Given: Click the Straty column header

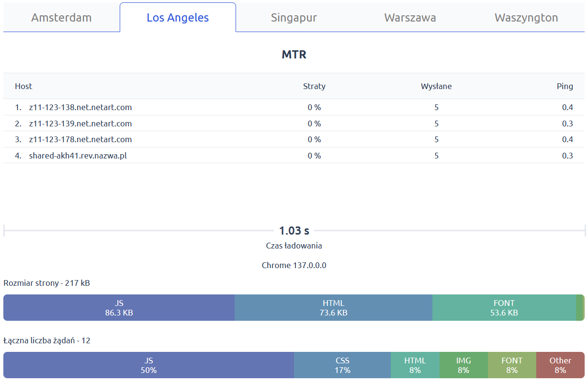Looking at the screenshot, I should 314,86.
